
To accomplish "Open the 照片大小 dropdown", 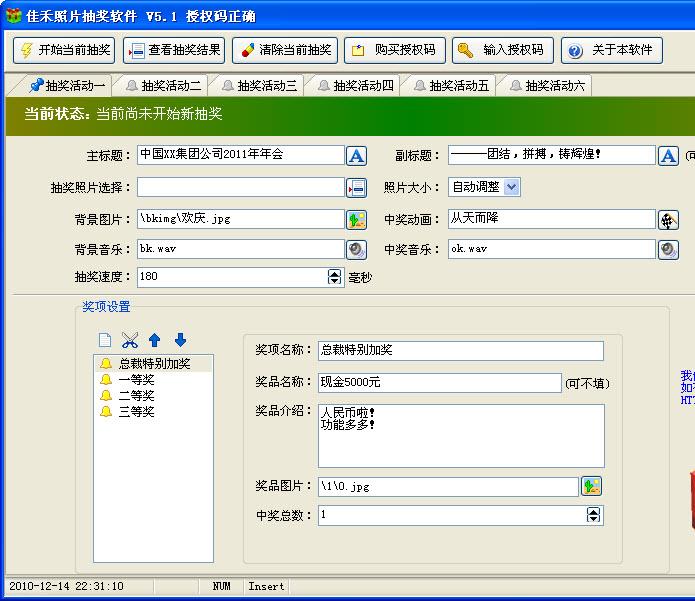I will click(512, 187).
